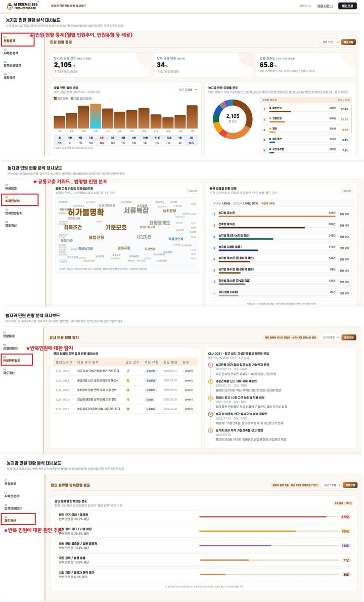Click 내보내기 on the 워드클라우드 card
This screenshot has height=602, width=364.
(x=192, y=191)
